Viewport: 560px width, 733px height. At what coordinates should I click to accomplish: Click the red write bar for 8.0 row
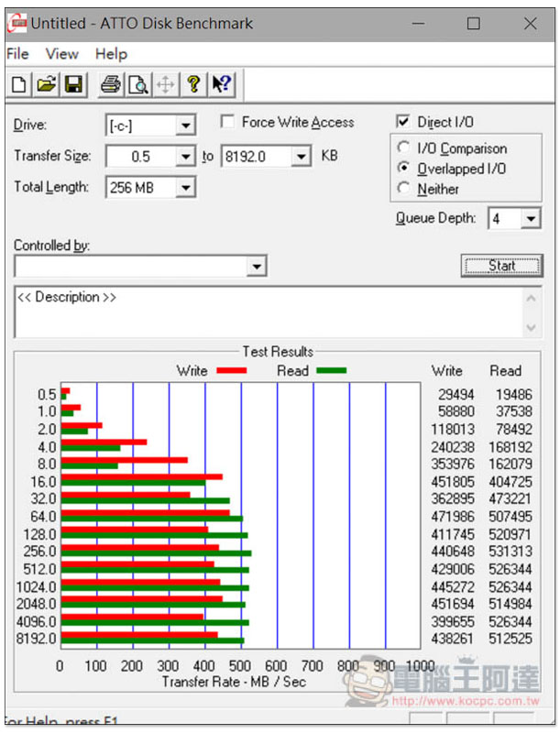click(x=125, y=460)
